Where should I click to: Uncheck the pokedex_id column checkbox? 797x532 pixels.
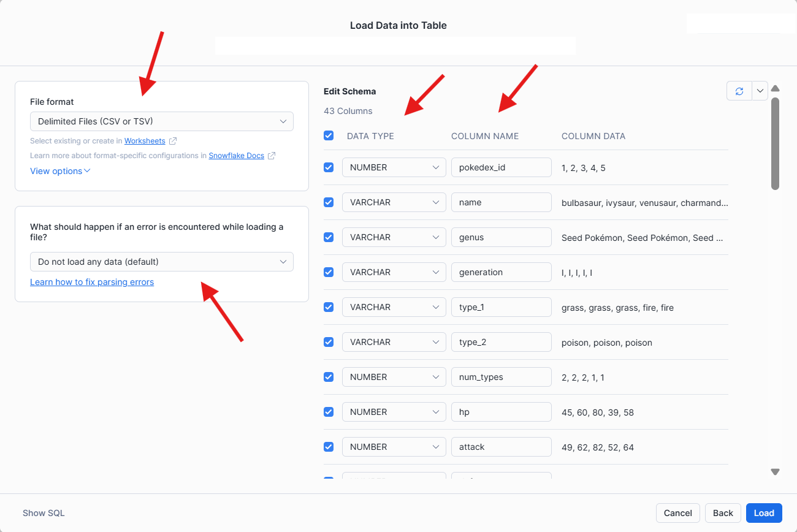pos(329,167)
